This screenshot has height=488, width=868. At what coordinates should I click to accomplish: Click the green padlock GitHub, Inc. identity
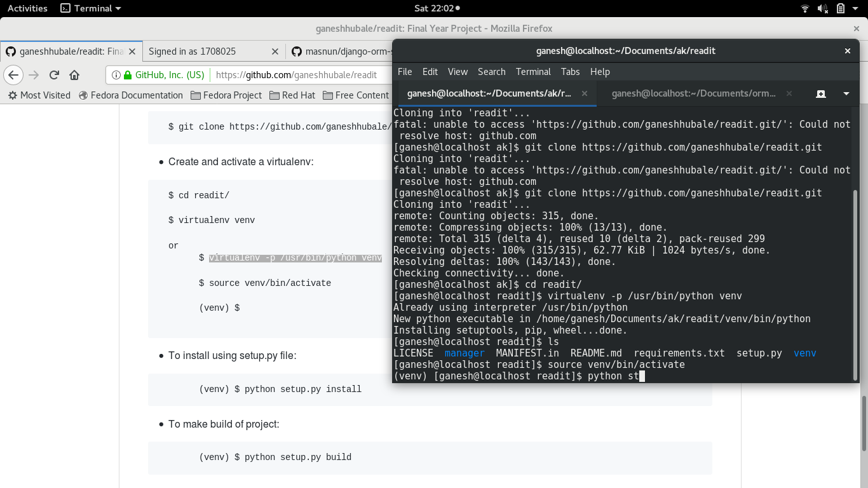[165, 75]
